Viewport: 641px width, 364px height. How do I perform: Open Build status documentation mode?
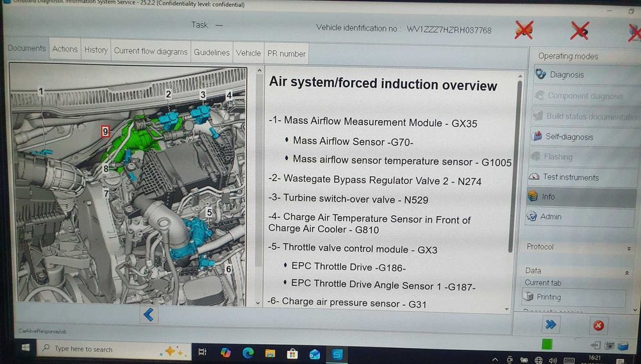point(585,116)
